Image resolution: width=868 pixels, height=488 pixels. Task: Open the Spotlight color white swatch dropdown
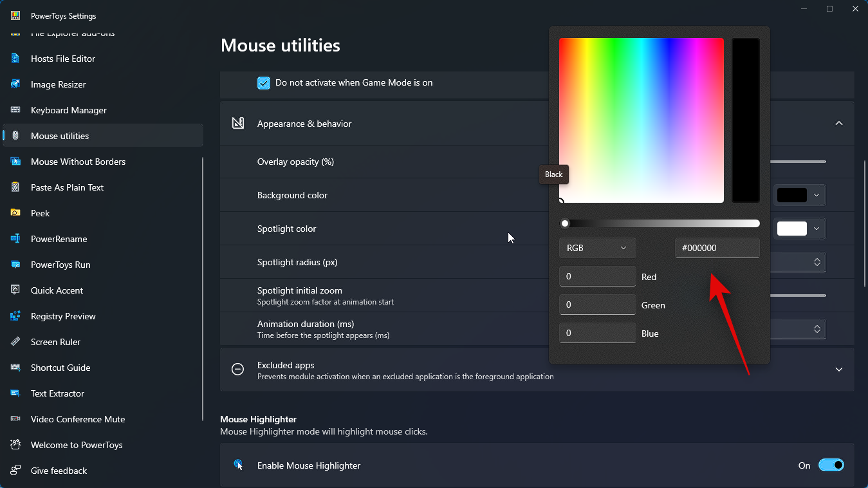pyautogui.click(x=799, y=229)
